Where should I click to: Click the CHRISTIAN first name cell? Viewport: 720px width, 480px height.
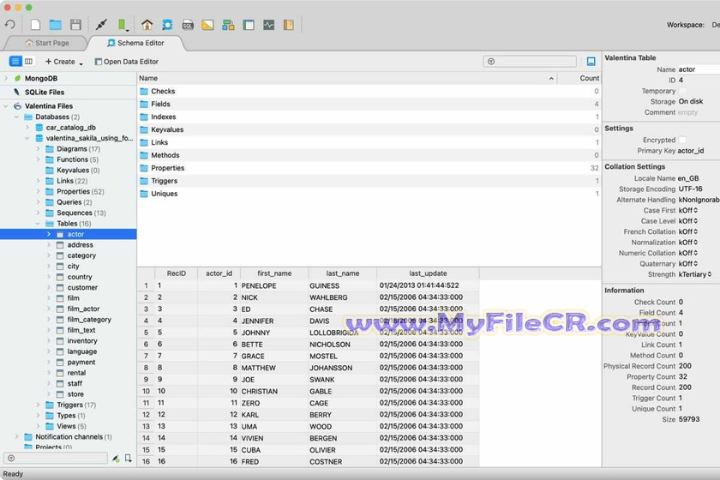pyautogui.click(x=274, y=391)
